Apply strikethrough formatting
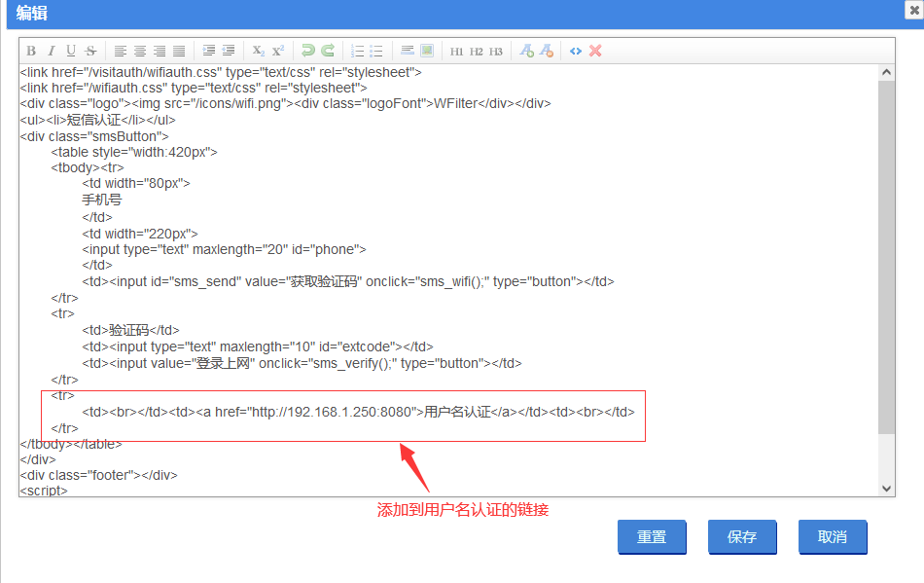Image resolution: width=924 pixels, height=583 pixels. click(x=90, y=51)
